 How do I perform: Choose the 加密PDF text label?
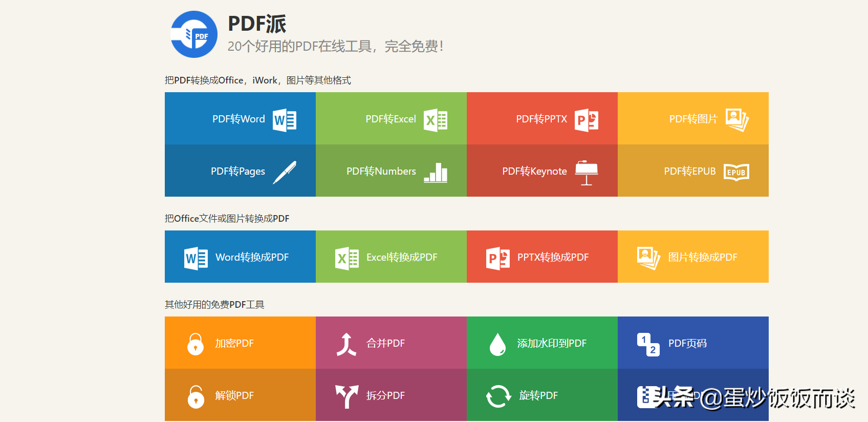234,343
